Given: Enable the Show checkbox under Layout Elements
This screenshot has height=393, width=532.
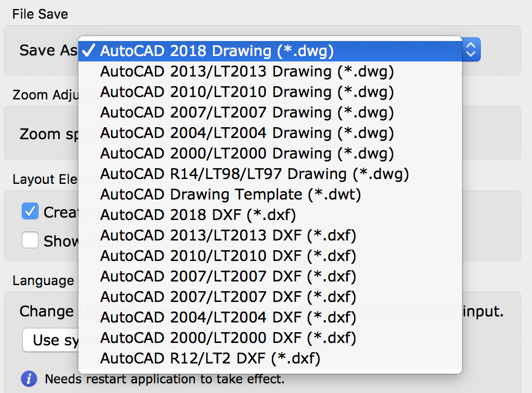Looking at the screenshot, I should (x=30, y=241).
